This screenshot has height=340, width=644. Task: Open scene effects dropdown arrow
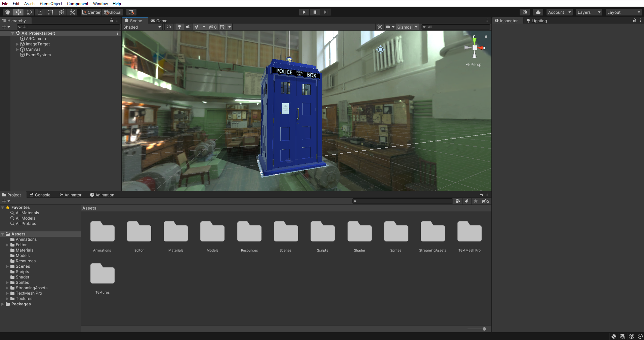[x=204, y=27]
